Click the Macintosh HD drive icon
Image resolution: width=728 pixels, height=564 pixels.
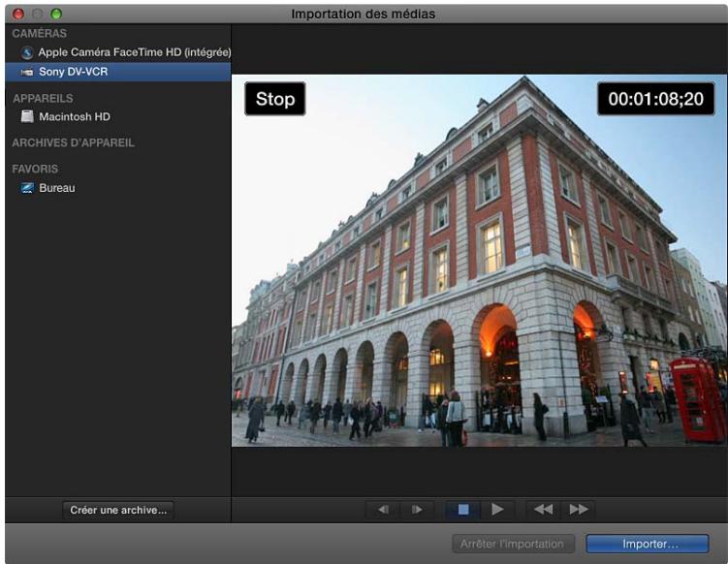[x=27, y=116]
